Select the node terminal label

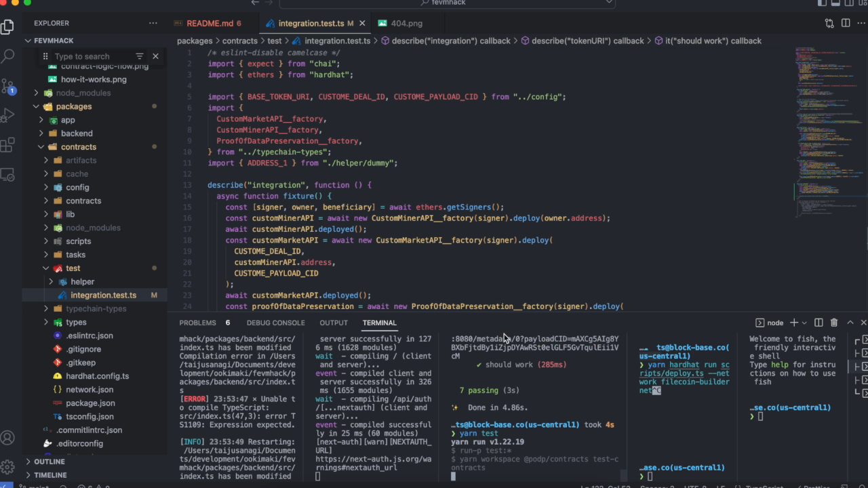coord(770,323)
